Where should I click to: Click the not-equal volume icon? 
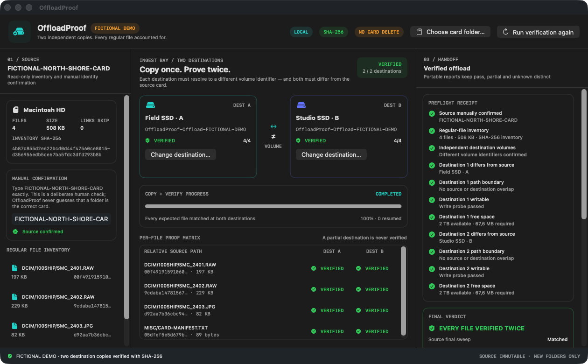(x=273, y=137)
